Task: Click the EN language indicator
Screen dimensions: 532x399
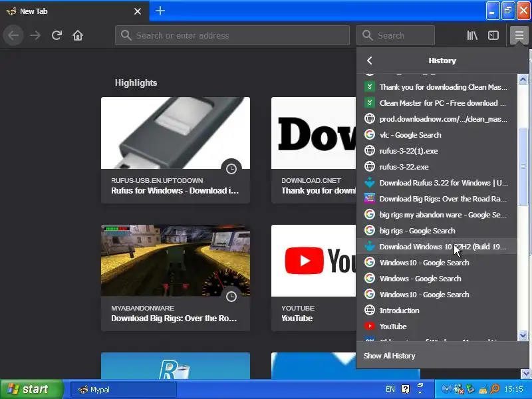Action: [390, 389]
